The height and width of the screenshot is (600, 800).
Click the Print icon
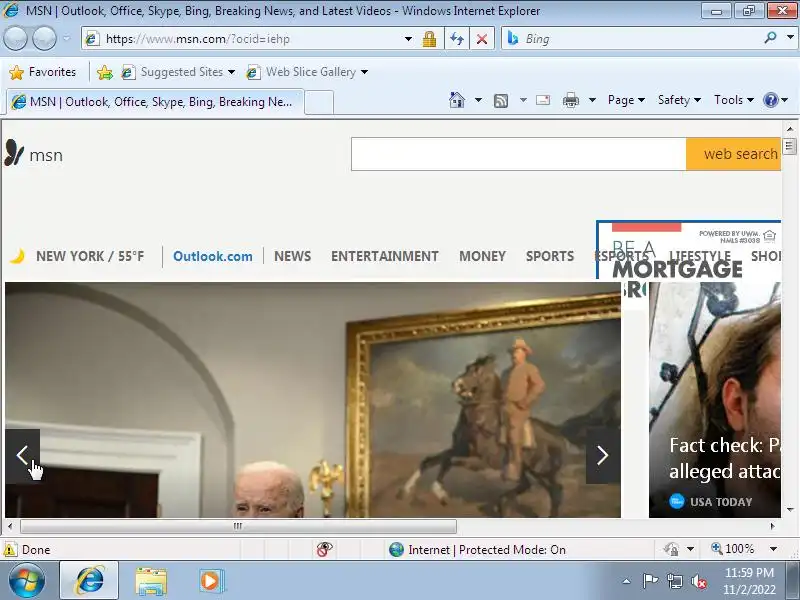pos(570,100)
